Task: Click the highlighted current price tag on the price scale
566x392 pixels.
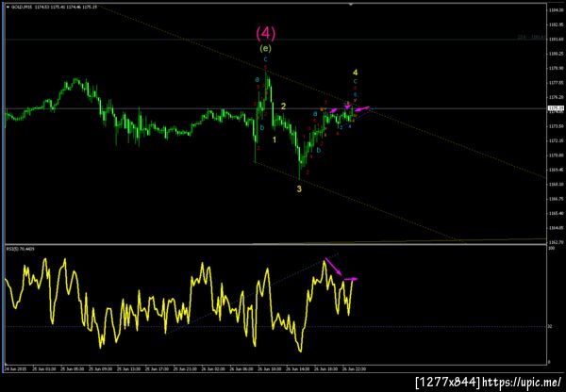Action: 556,108
